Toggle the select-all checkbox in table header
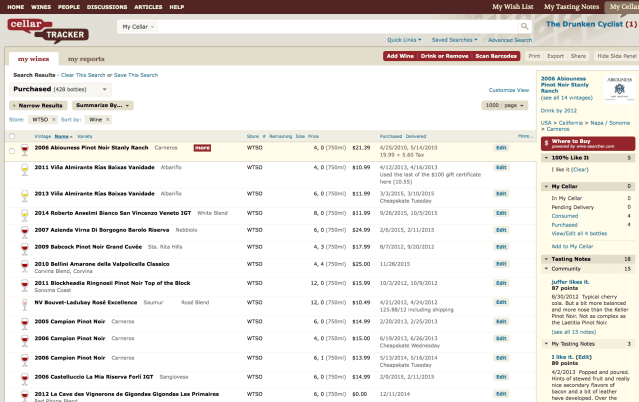Viewport: 639px width, 402px height. point(12,135)
